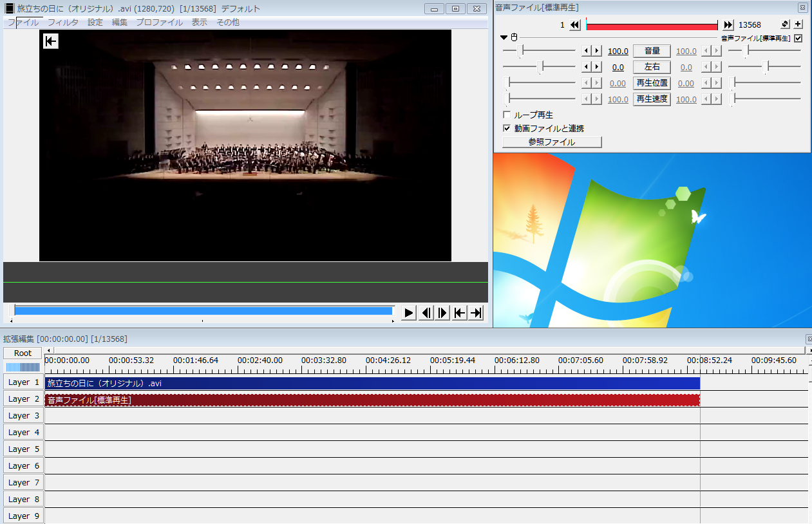
Task: Collapse the audio settings disclosure triangle
Action: [x=504, y=38]
